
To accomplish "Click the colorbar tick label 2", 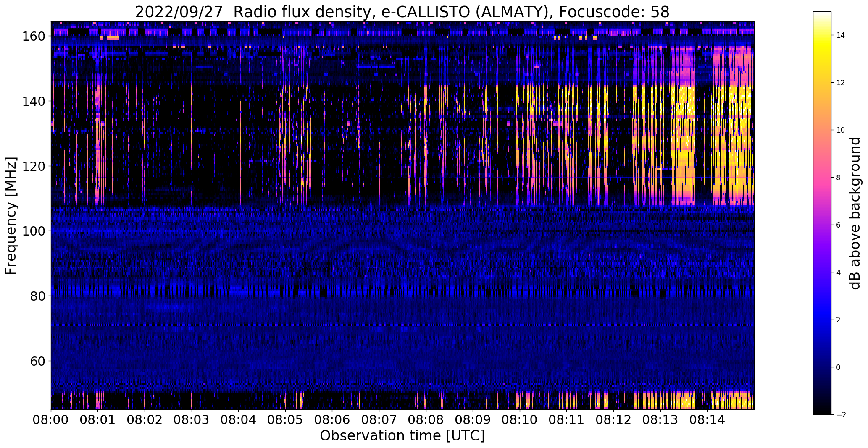I will [x=838, y=320].
